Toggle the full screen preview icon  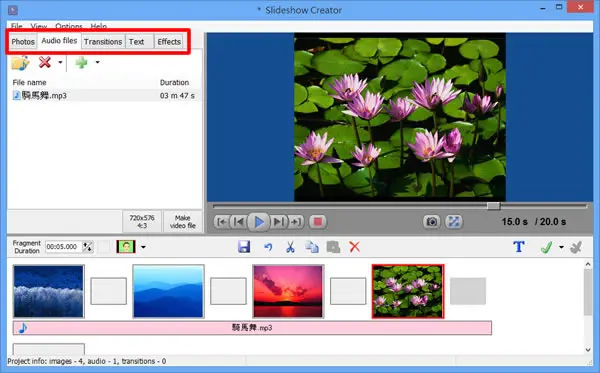[x=454, y=222]
